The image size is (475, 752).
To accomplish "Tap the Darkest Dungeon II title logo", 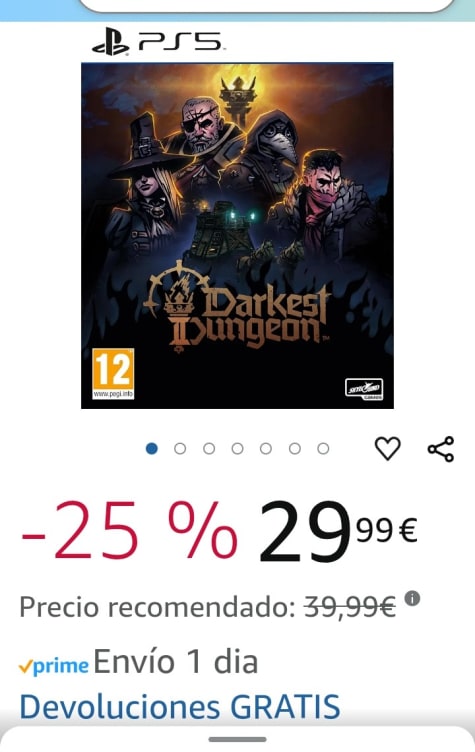I will [238, 307].
